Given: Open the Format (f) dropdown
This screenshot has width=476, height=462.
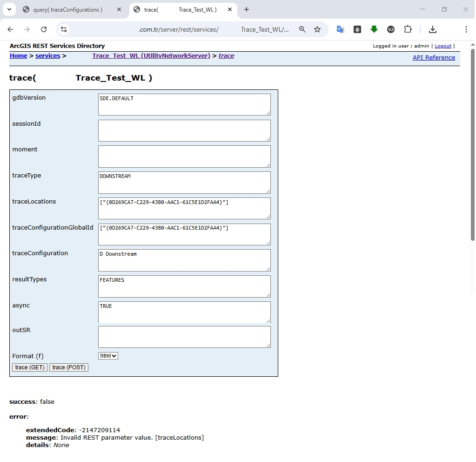Looking at the screenshot, I should pyautogui.click(x=108, y=355).
